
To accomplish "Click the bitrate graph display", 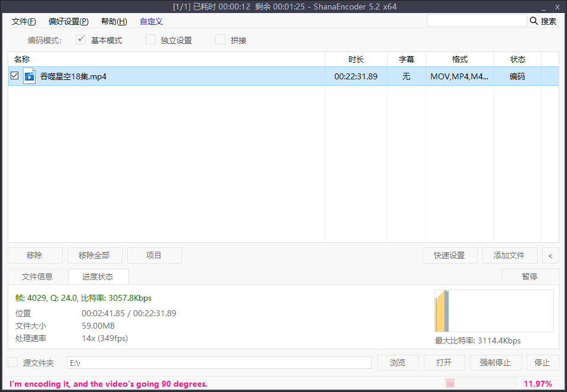I will (x=494, y=311).
